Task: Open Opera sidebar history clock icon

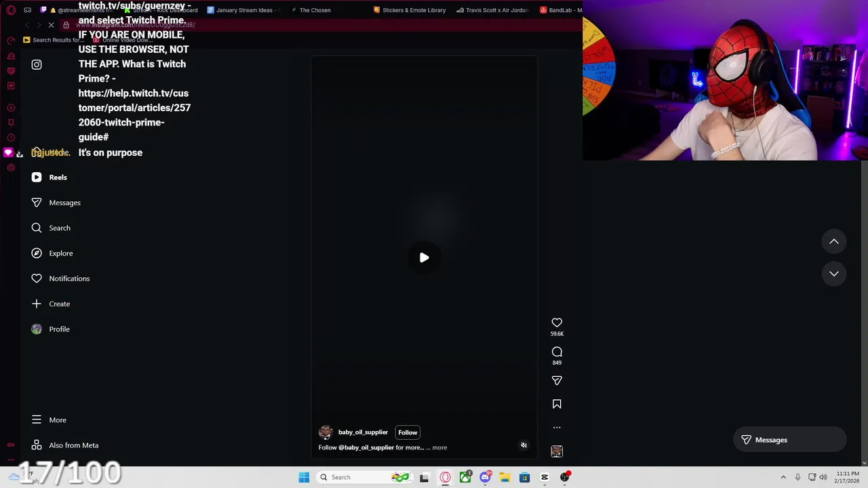Action: pos(11,138)
